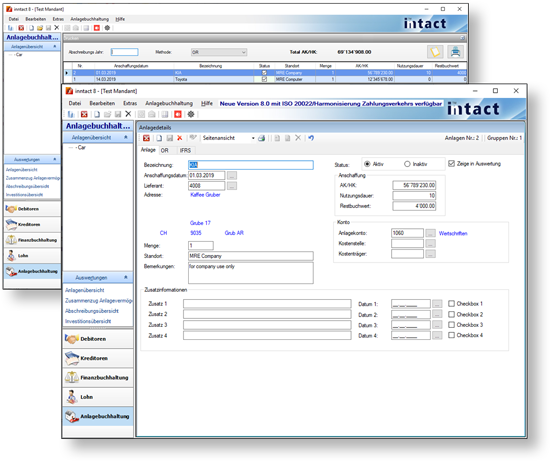This screenshot has width=550, height=461.
Task: Open the Methode combo box in back window
Action: tap(219, 52)
